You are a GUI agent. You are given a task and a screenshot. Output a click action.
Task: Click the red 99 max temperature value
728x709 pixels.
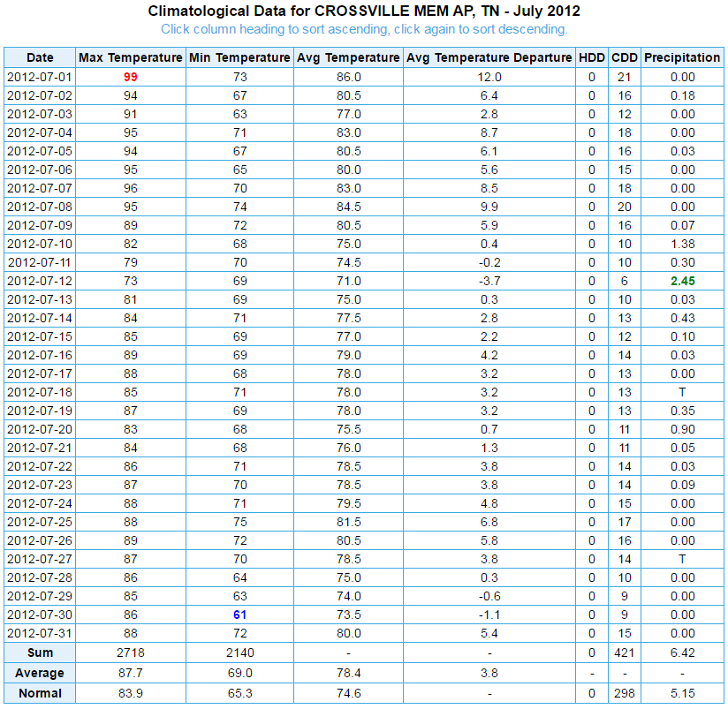pos(131,77)
